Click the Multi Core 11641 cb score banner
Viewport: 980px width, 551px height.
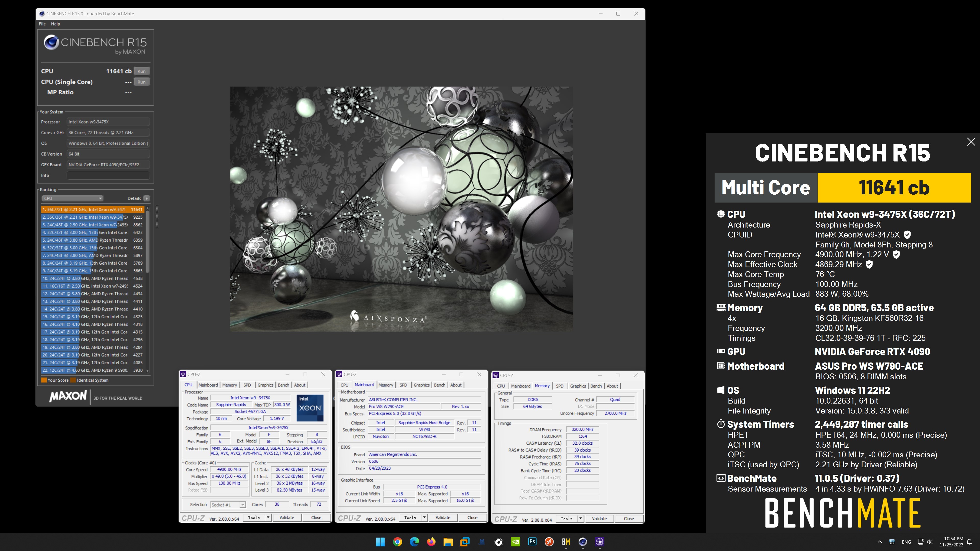[843, 187]
